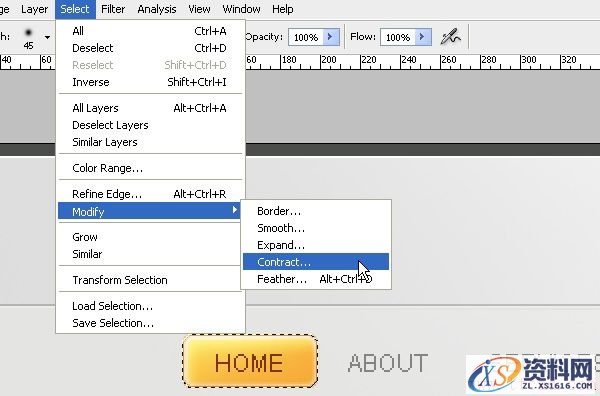Open the brush preset picker arrow
Screen dimensions: 600x396
[47, 37]
